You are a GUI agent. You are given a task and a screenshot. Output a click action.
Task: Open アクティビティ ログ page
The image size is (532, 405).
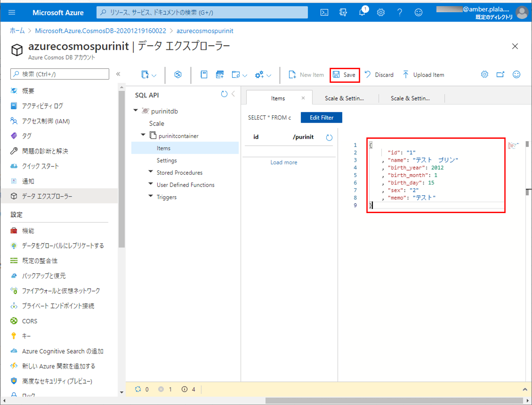pos(42,106)
